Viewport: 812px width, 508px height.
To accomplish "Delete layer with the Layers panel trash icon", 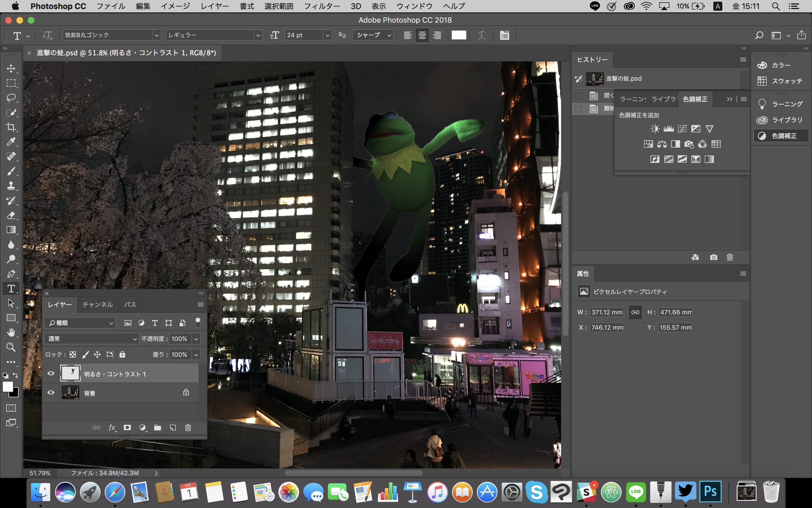I will click(188, 428).
